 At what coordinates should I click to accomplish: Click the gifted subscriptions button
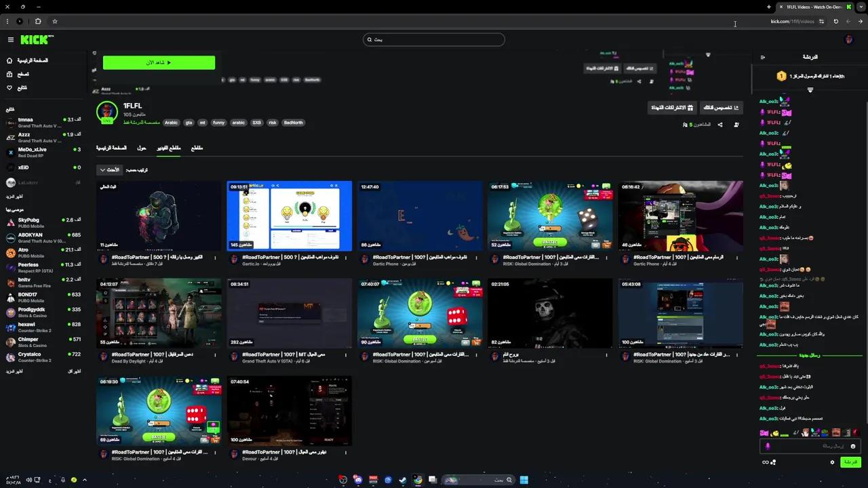pyautogui.click(x=672, y=108)
